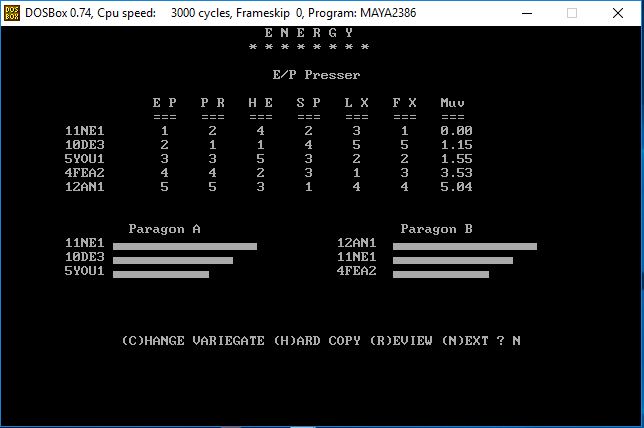Click the H E value 5 in 5YOU1 row
The height and width of the screenshot is (428, 644).
(260, 159)
